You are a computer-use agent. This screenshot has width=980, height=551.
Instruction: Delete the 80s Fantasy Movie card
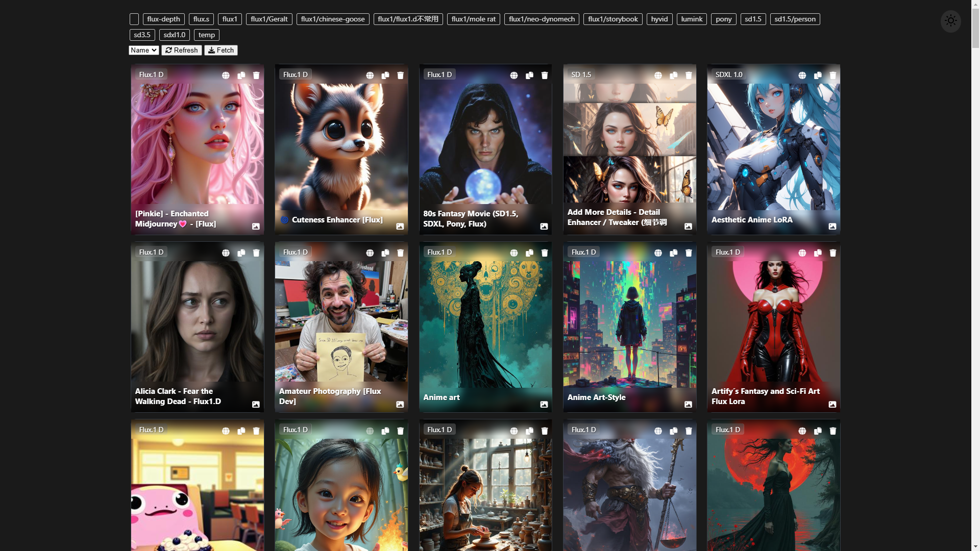tap(545, 76)
